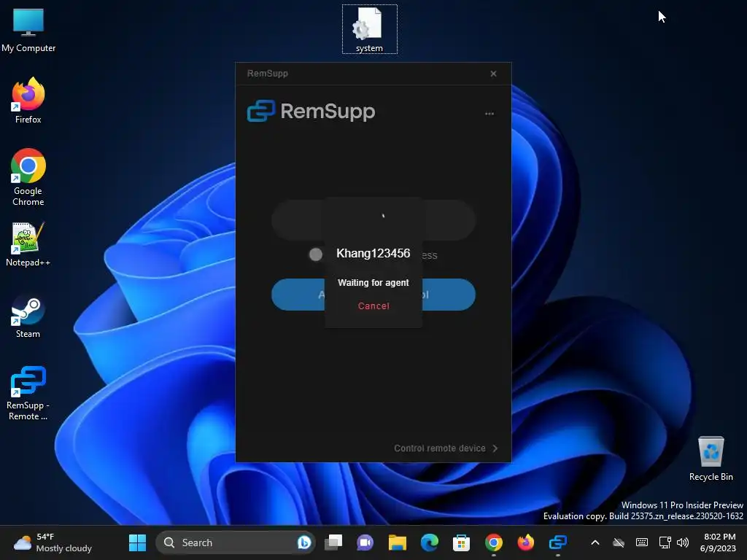Image resolution: width=747 pixels, height=560 pixels.
Task: Close the RemSupp window
Action: pos(494,74)
